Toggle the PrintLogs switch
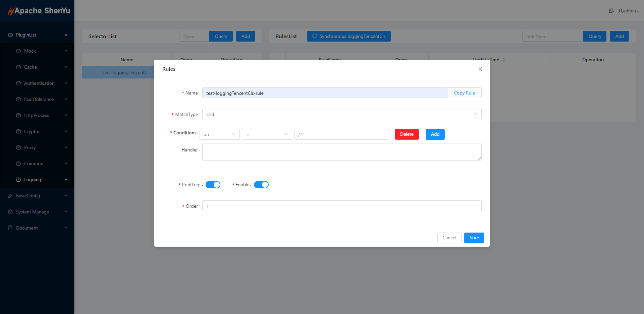The width and height of the screenshot is (644, 314). (x=213, y=185)
